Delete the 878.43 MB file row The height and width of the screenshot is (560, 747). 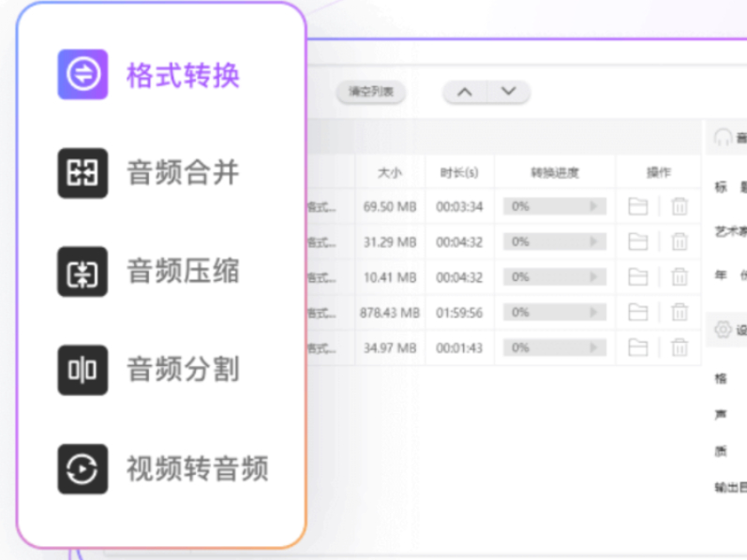pyautogui.click(x=680, y=313)
